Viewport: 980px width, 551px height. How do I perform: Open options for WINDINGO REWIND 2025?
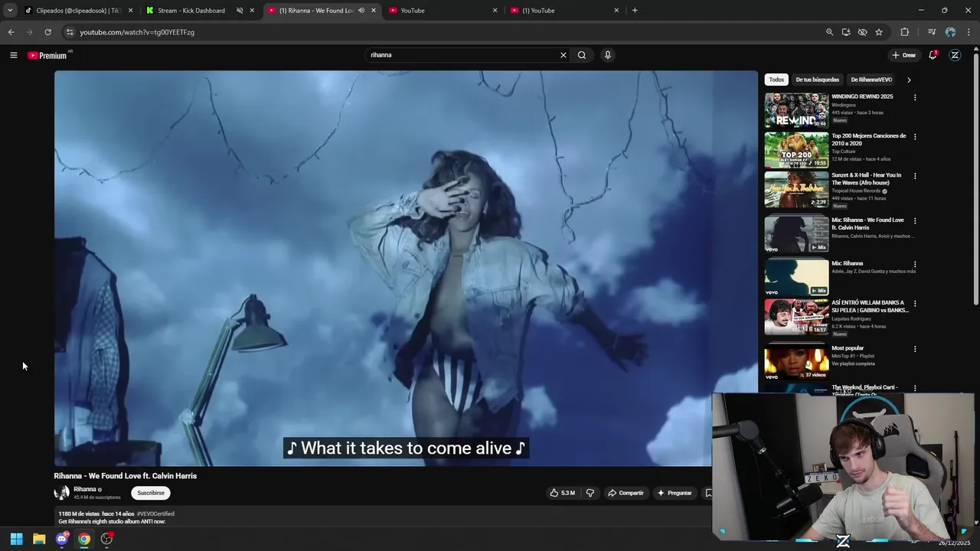(915, 97)
